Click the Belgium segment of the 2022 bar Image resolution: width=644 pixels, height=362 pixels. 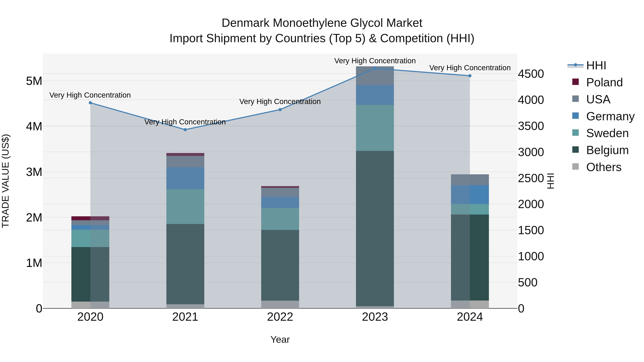[280, 265]
